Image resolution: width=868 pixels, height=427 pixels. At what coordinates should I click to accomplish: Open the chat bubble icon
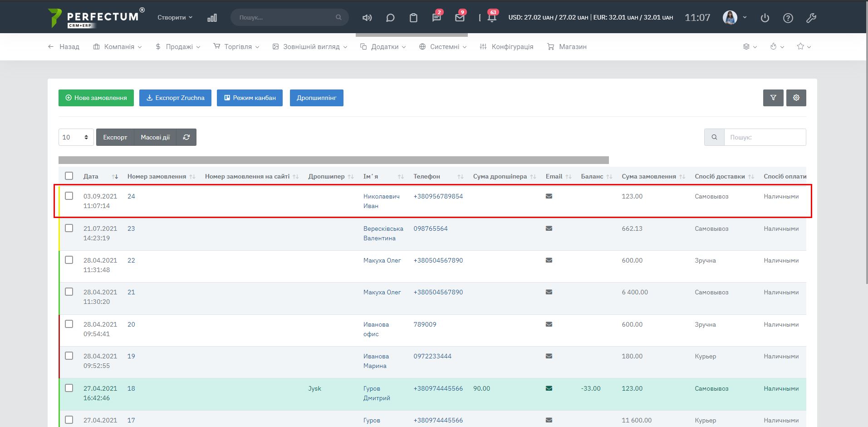point(390,18)
